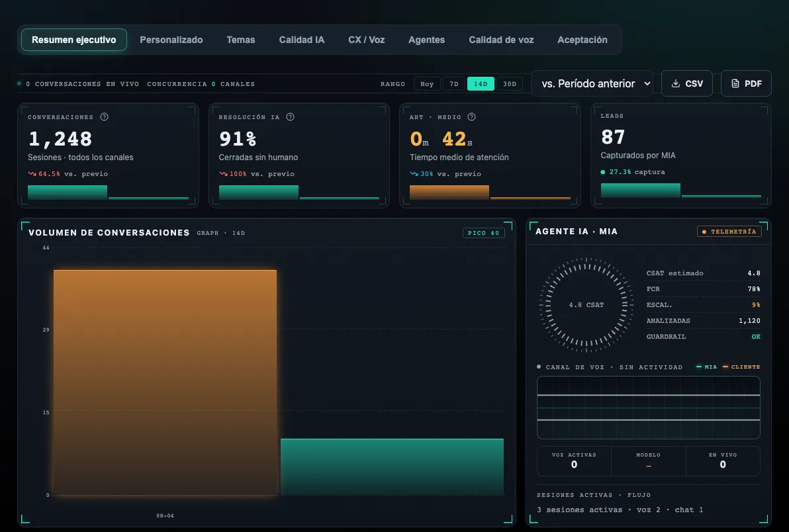Click green dot beside 27.3% captura
Screen dimensions: 789x532
tap(603, 172)
